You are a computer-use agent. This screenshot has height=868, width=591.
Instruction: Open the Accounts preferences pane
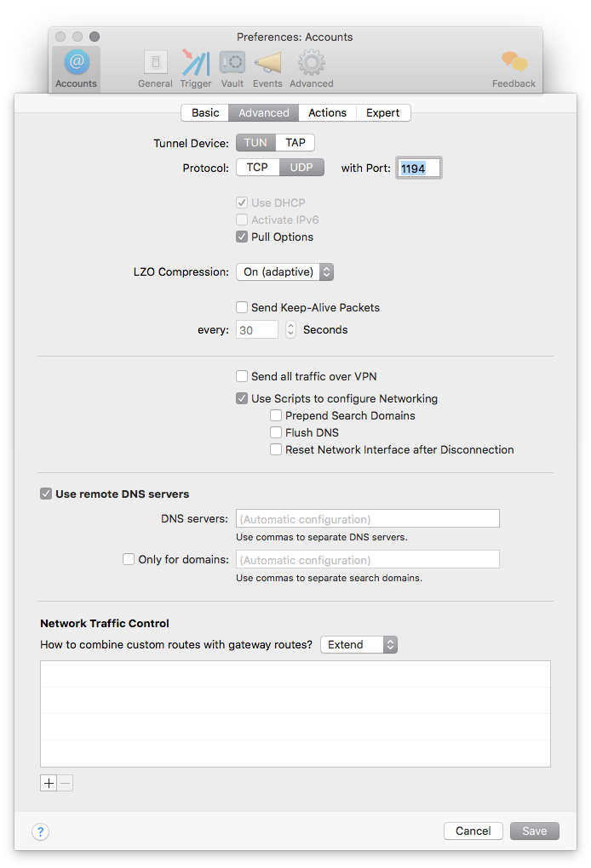pyautogui.click(x=77, y=68)
